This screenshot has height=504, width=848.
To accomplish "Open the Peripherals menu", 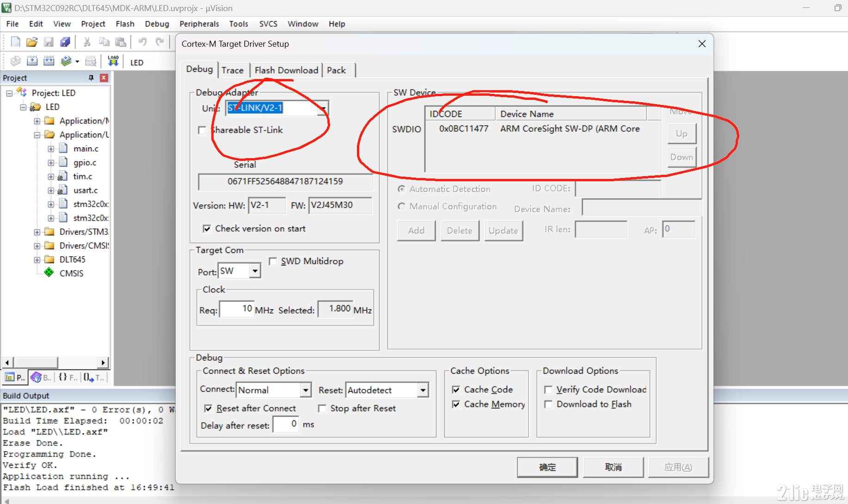I will coord(199,24).
